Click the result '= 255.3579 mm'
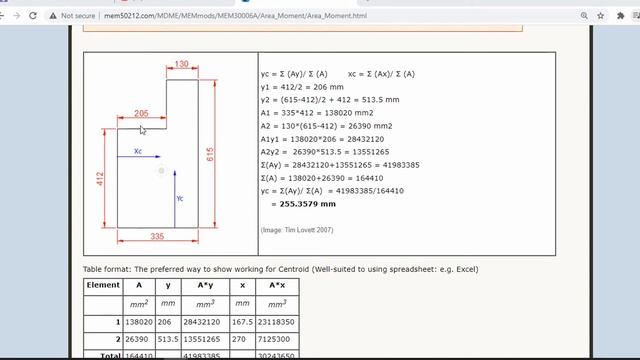This screenshot has height=360, width=640. pyautogui.click(x=303, y=204)
